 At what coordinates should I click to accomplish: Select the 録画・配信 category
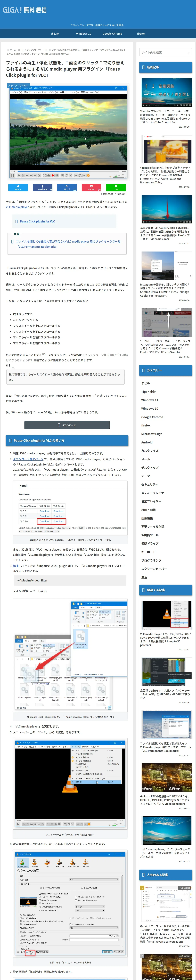[x=148, y=510]
